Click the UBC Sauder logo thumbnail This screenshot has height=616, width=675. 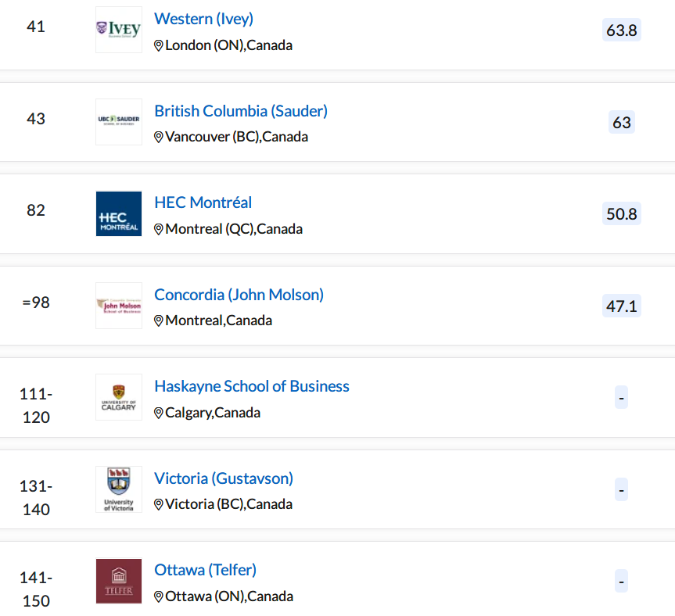(119, 122)
